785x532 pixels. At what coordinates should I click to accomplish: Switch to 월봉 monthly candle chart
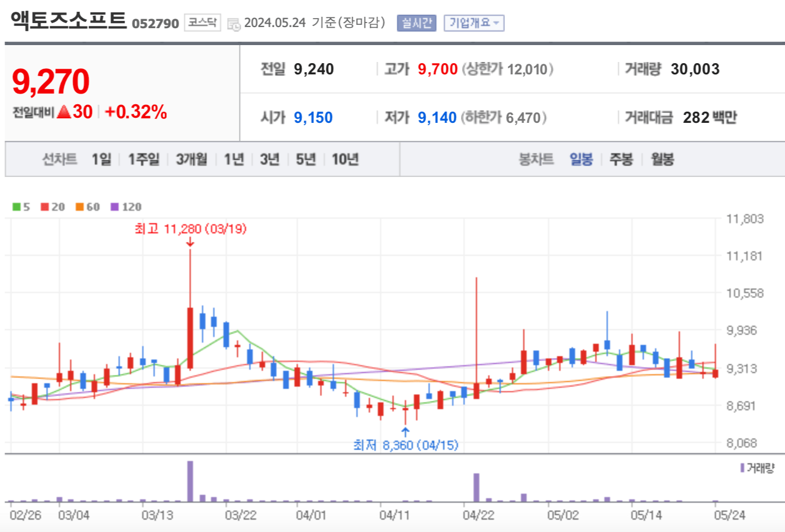point(663,159)
